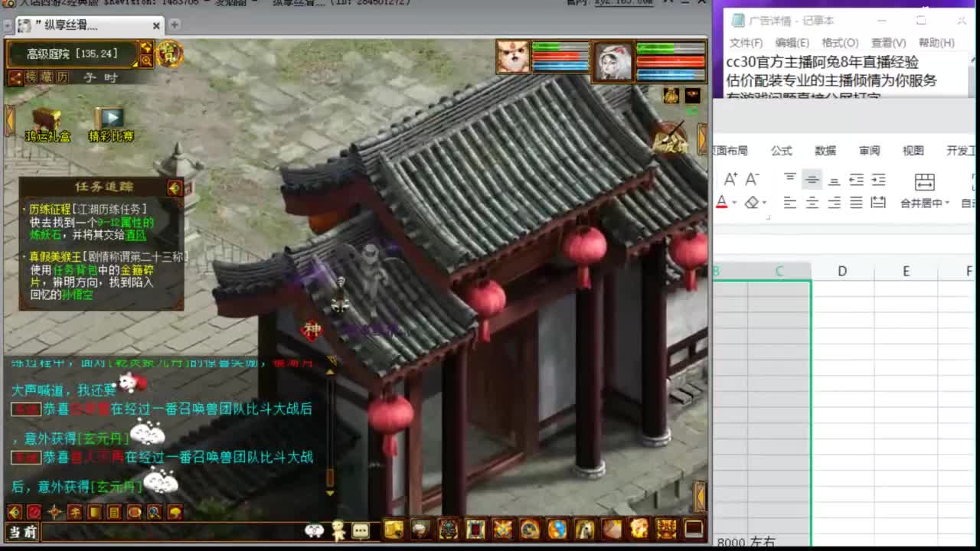Toggle right horizontal text alignment

click(x=834, y=203)
